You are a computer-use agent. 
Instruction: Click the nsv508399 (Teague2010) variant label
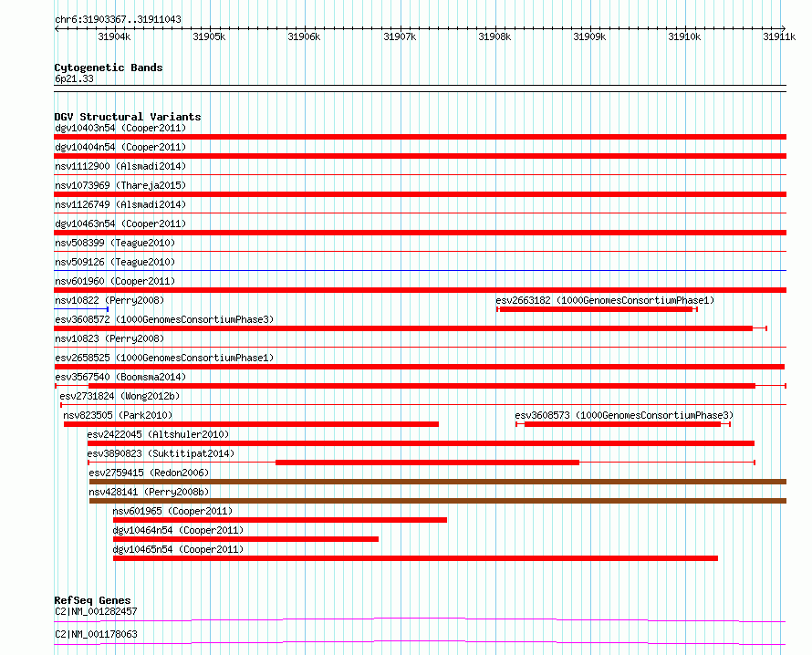coord(115,243)
